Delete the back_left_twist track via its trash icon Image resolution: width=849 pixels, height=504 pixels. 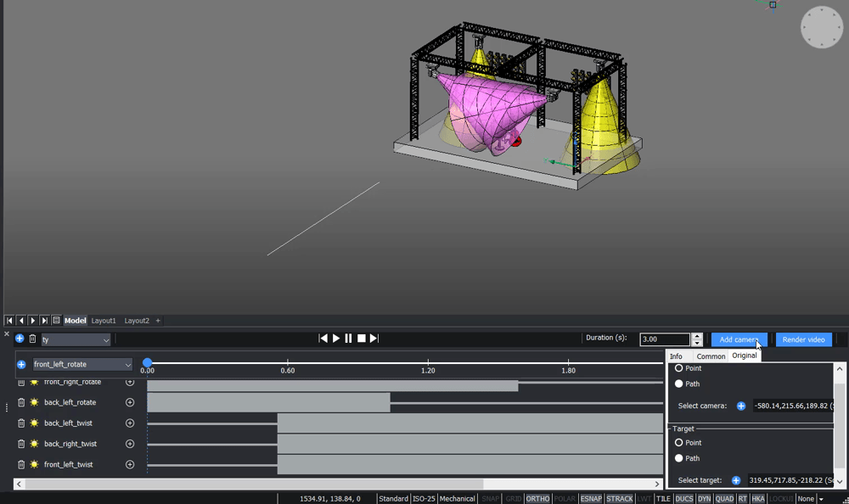tap(21, 423)
